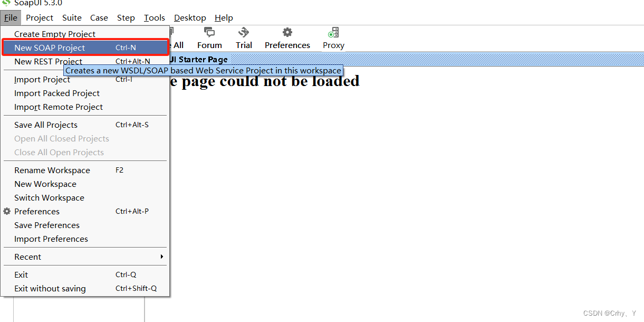Open Preferences from the File menu
The image size is (644, 322).
85,211
